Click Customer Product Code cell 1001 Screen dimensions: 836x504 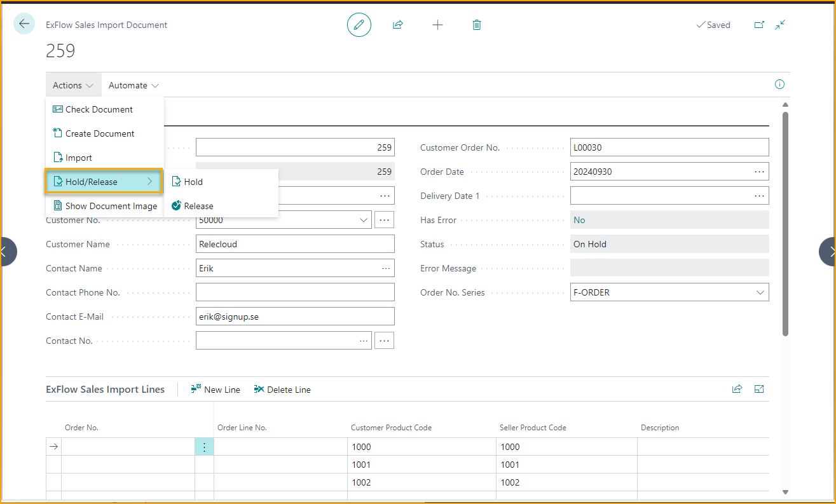click(x=421, y=465)
